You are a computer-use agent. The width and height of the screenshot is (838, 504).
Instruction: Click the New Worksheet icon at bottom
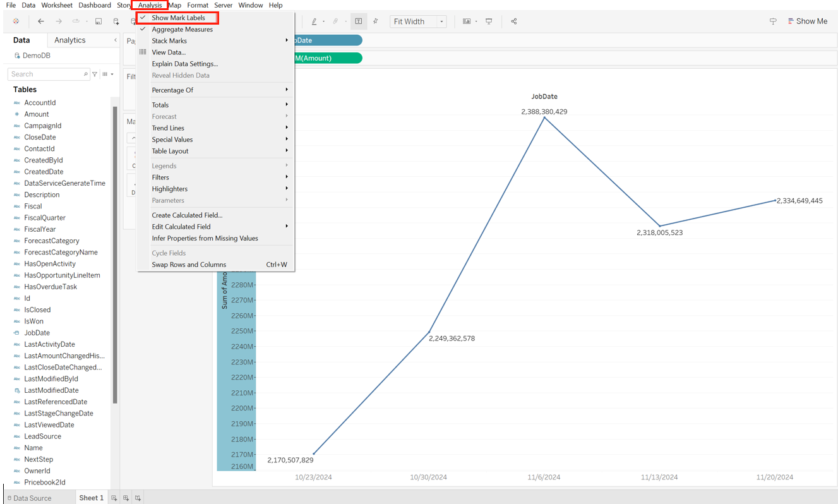114,498
